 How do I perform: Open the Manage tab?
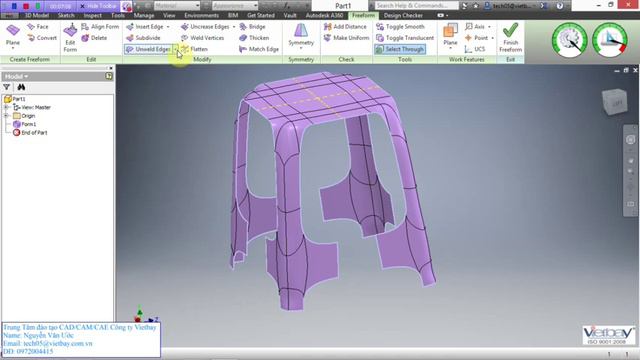(144, 16)
